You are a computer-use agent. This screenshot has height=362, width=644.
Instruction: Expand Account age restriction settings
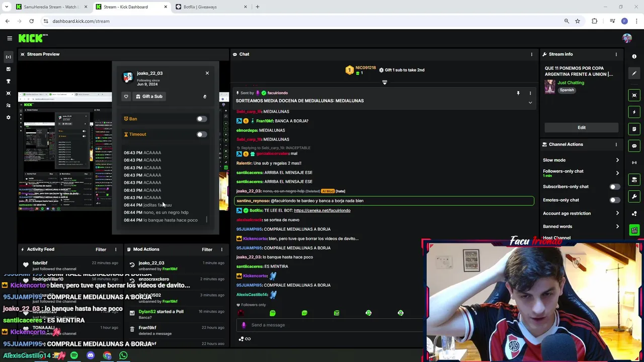point(581,213)
